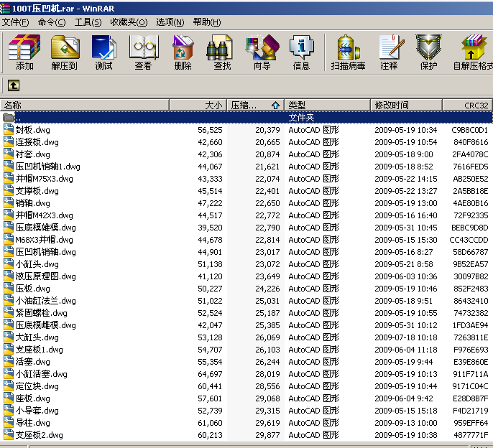Screen dimensions: 493x448
Task: Click the WinRAR title bar icon
Action: tap(5, 9)
